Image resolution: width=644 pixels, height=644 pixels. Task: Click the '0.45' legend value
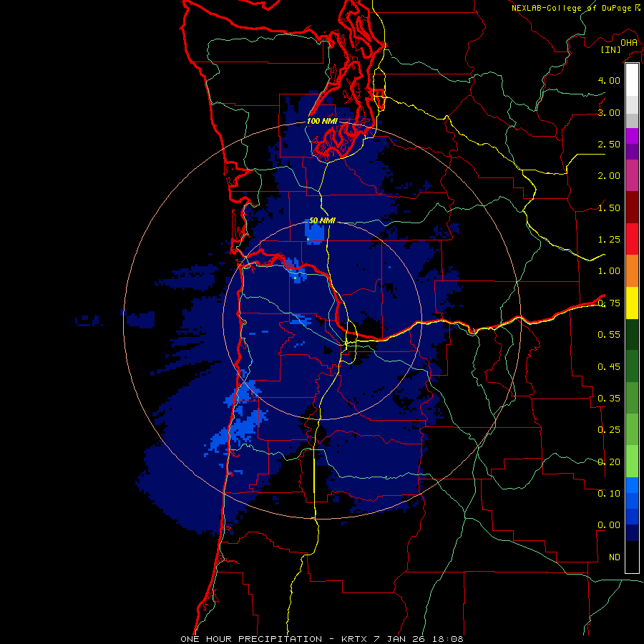tap(609, 366)
